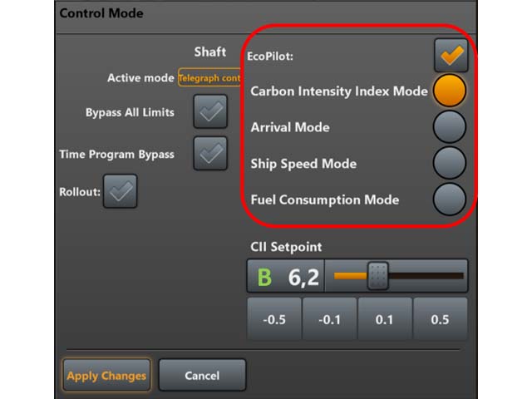Select Carbon Intensity Index Mode

[x=450, y=91]
